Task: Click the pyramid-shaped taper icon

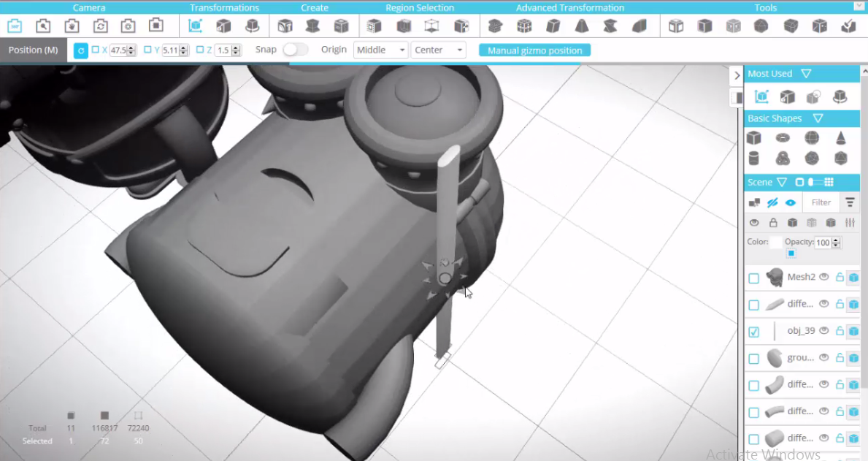Action: pyautogui.click(x=582, y=26)
